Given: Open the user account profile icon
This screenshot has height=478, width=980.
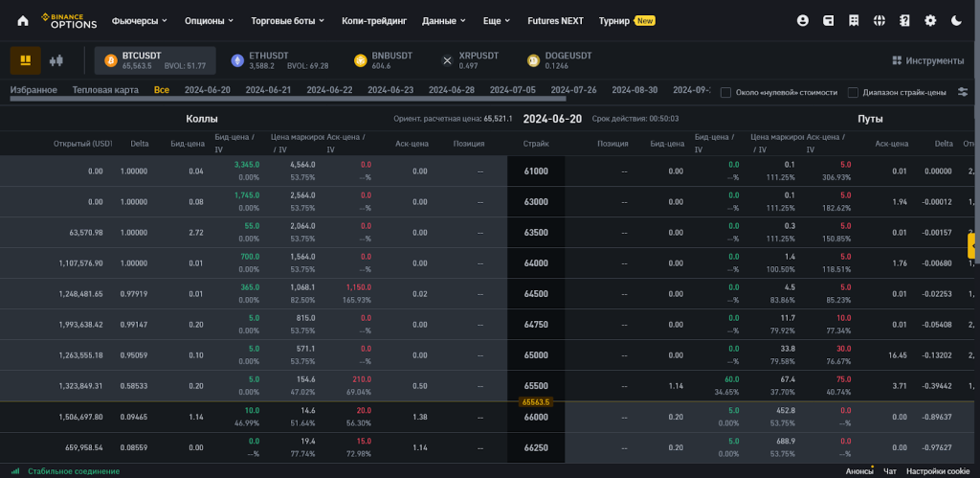Looking at the screenshot, I should click(802, 20).
